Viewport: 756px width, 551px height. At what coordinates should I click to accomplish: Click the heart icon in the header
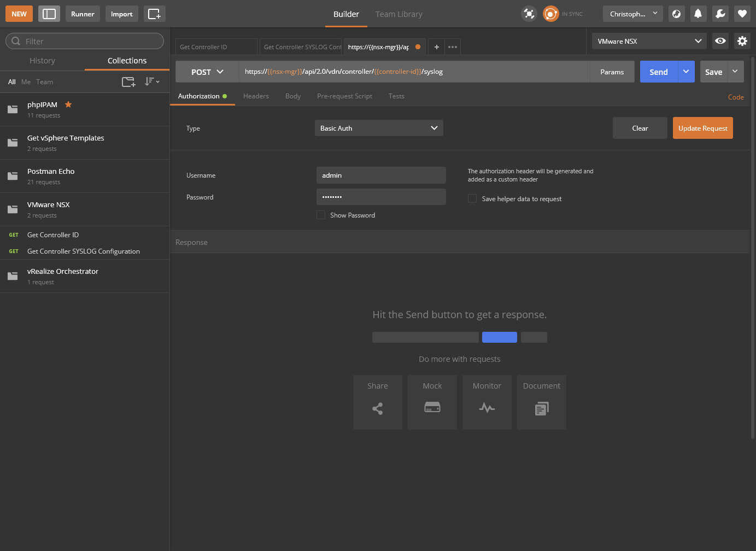click(742, 14)
